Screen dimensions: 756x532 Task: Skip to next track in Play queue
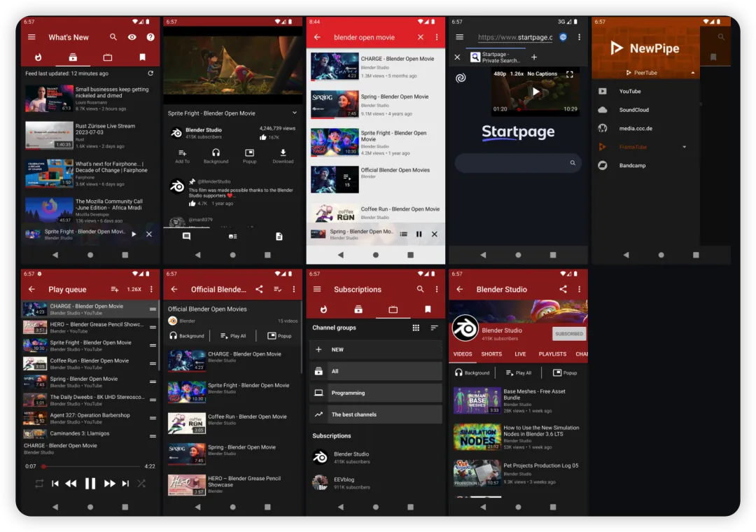(125, 483)
